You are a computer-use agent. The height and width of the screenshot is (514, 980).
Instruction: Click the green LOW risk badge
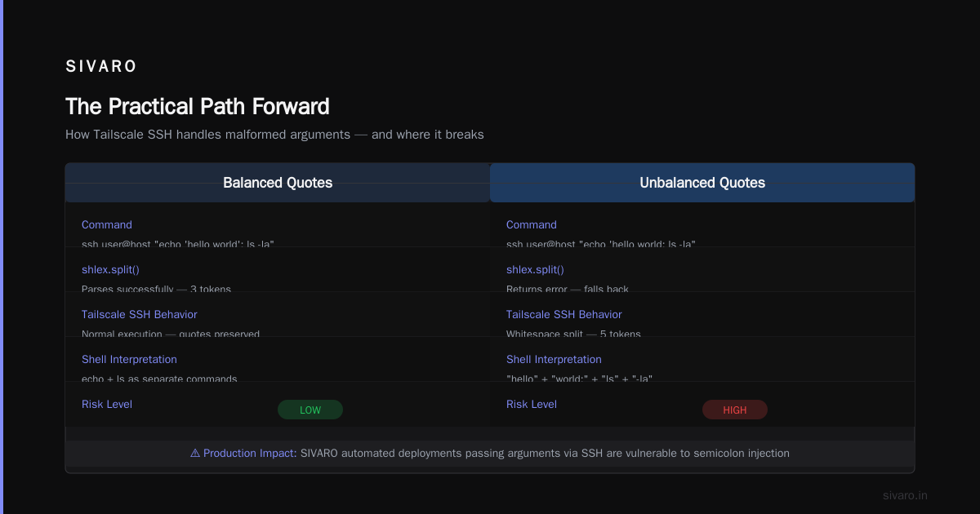(310, 410)
